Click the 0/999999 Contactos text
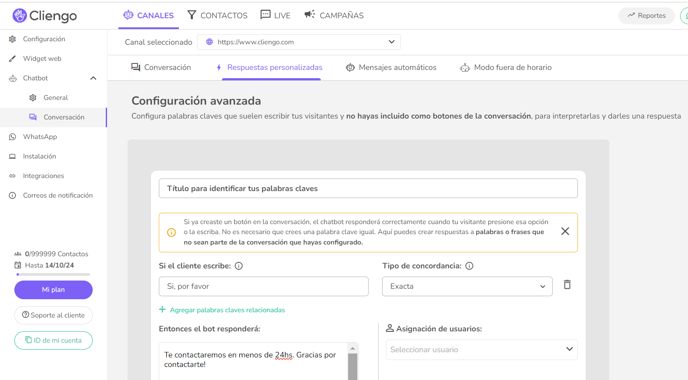This screenshot has width=688, height=380. [x=57, y=254]
